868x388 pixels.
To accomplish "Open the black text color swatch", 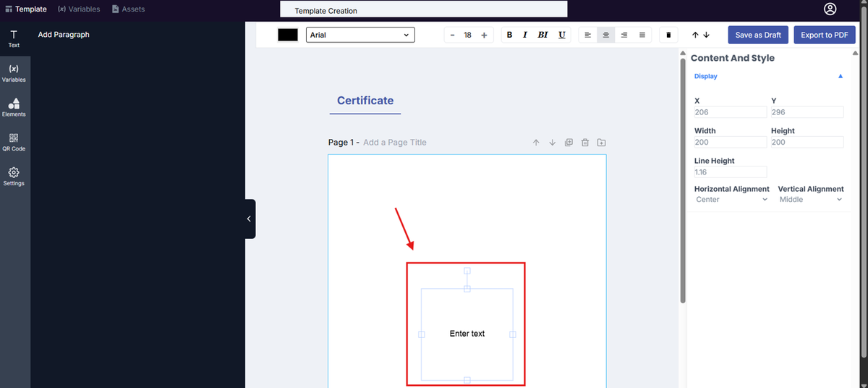I will (288, 35).
